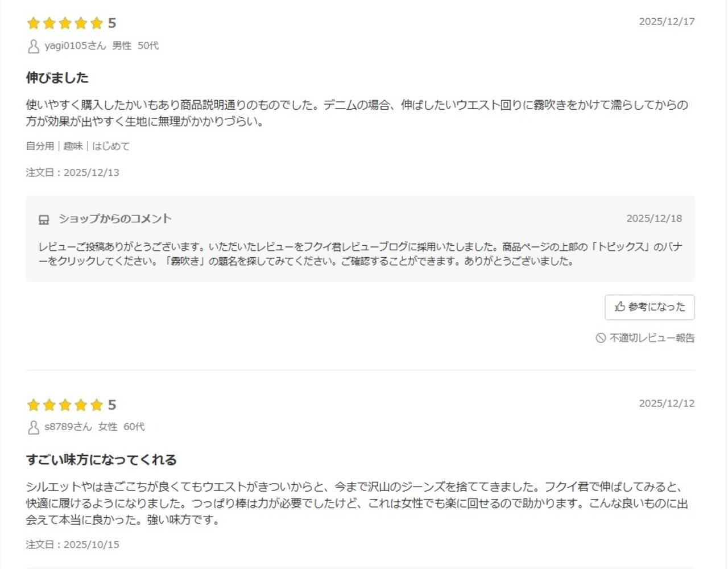The width and height of the screenshot is (728, 569).
Task: Click the review title 伸びました
Action: 57,77
